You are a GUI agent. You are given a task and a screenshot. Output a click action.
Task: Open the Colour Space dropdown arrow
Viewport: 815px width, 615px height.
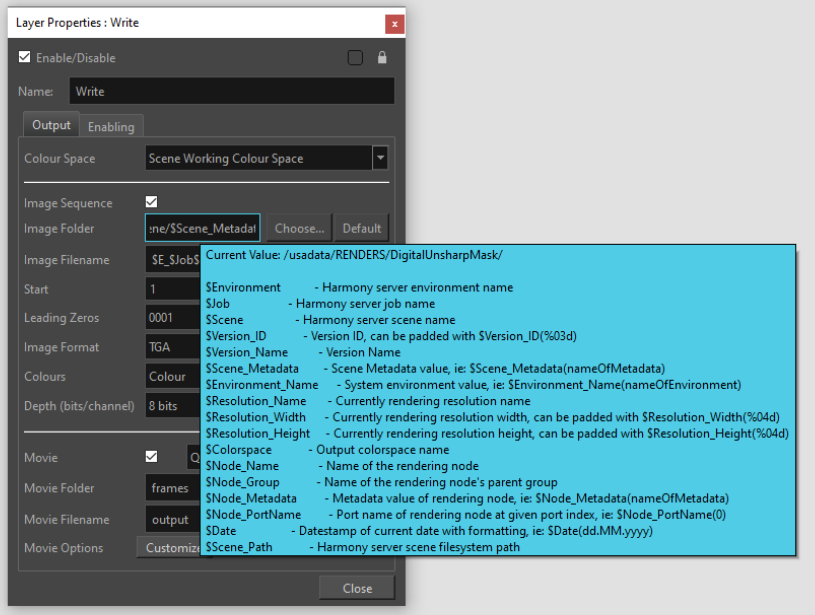(380, 158)
